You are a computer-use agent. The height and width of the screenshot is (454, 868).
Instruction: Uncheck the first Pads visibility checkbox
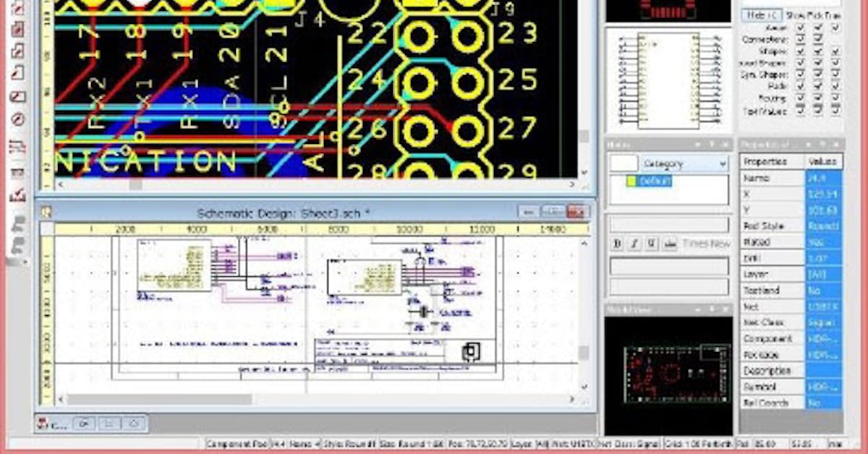click(801, 85)
